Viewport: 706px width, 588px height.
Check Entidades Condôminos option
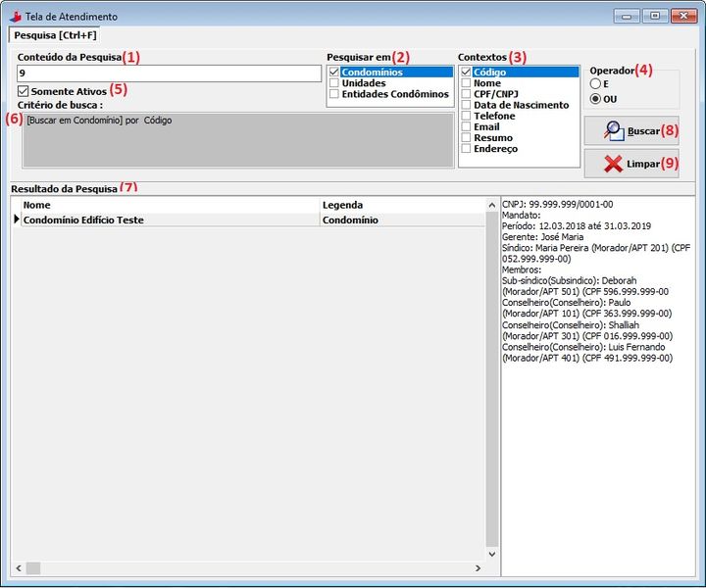(334, 94)
